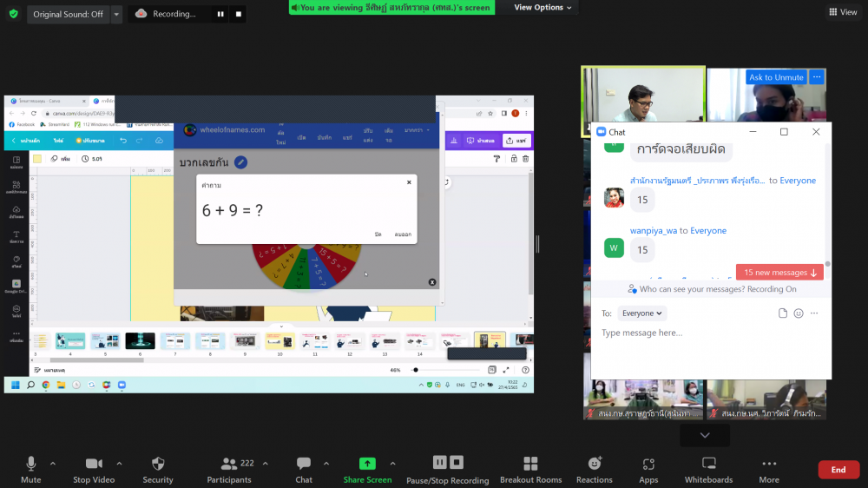Viewport: 868px width, 488px height.
Task: Click the Stop Video camera icon
Action: point(94,464)
